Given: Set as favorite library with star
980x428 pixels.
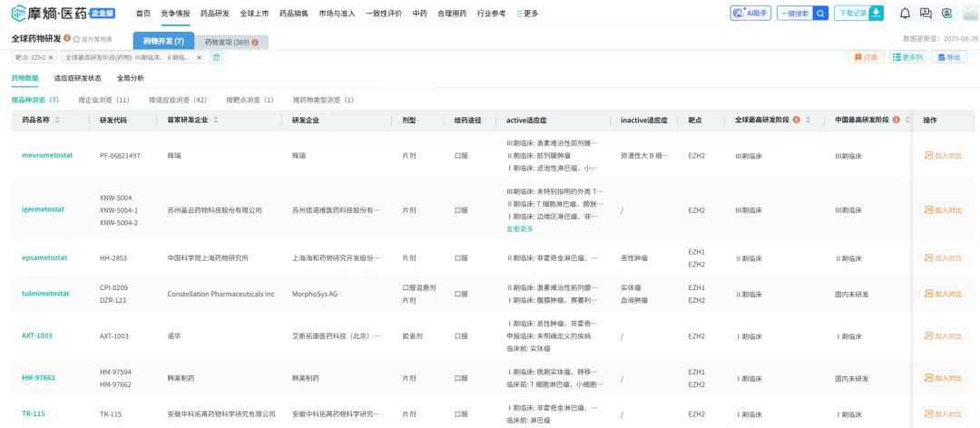Looking at the screenshot, I should [78, 39].
